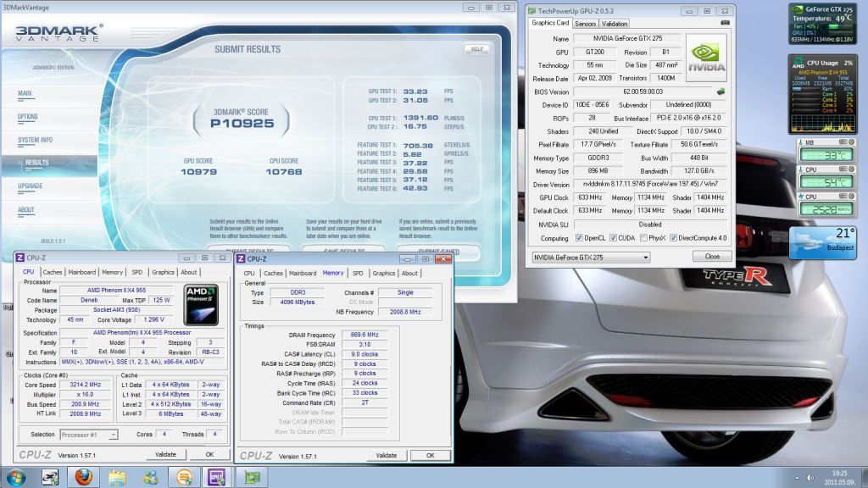Click the Driver Version field in GPU-Z

coord(652,184)
